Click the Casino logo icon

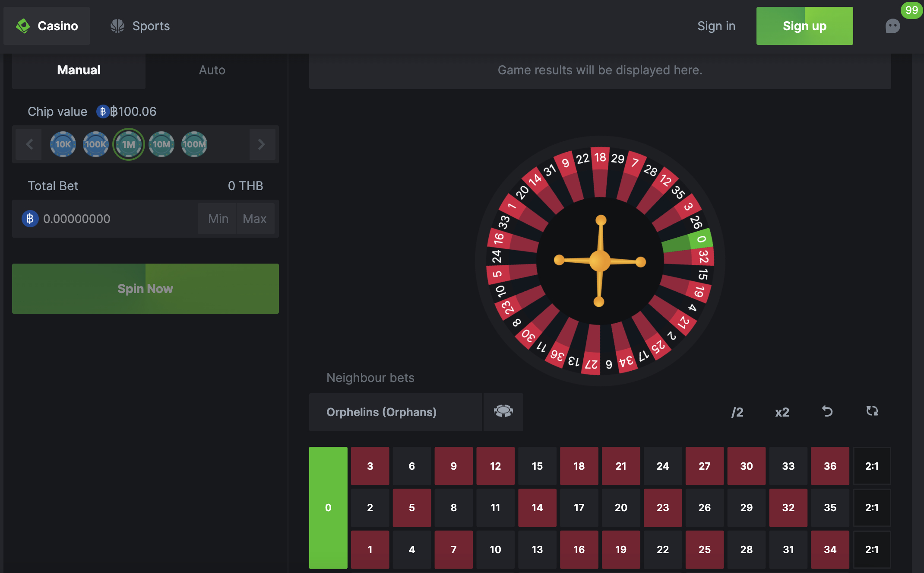23,26
